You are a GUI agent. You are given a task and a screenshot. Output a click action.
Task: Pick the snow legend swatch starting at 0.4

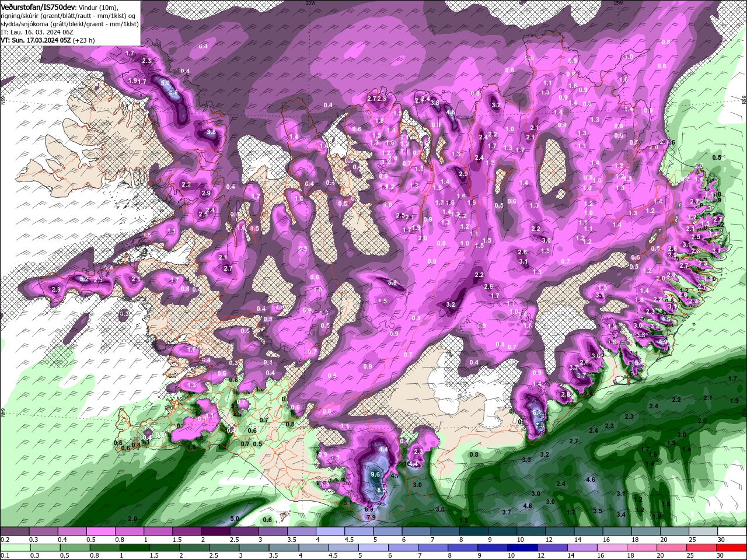(72, 531)
